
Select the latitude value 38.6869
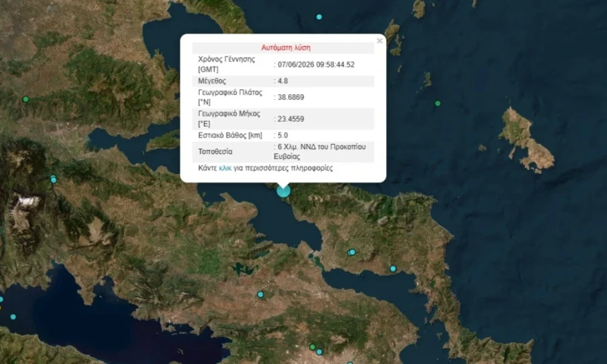click(x=291, y=97)
